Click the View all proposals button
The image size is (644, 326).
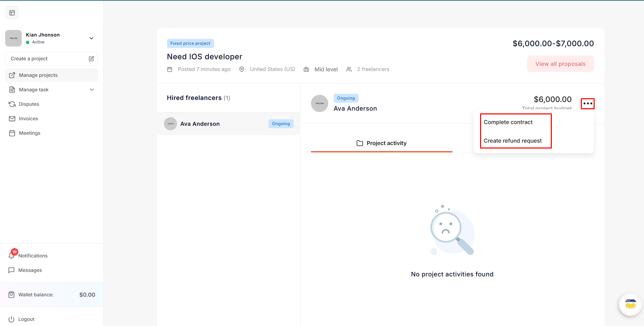coord(560,64)
